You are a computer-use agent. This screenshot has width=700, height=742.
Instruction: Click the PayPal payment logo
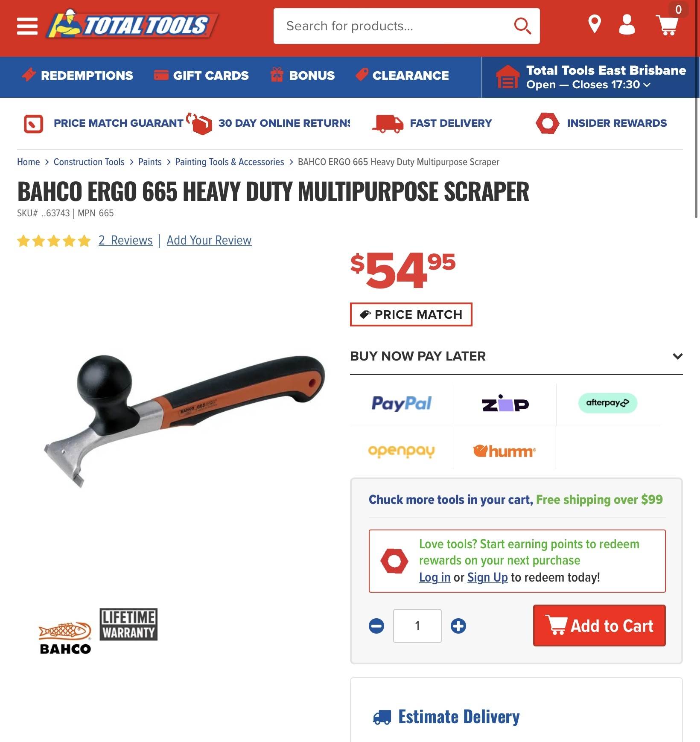[401, 403]
